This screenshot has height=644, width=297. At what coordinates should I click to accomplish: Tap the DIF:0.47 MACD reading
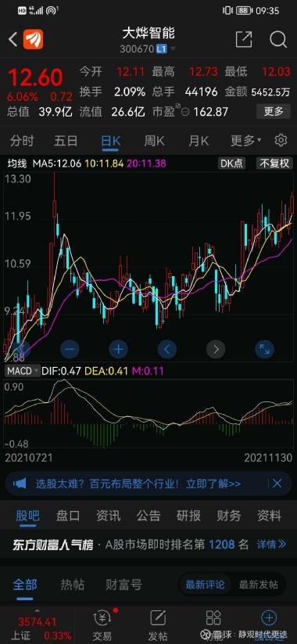pos(63,371)
